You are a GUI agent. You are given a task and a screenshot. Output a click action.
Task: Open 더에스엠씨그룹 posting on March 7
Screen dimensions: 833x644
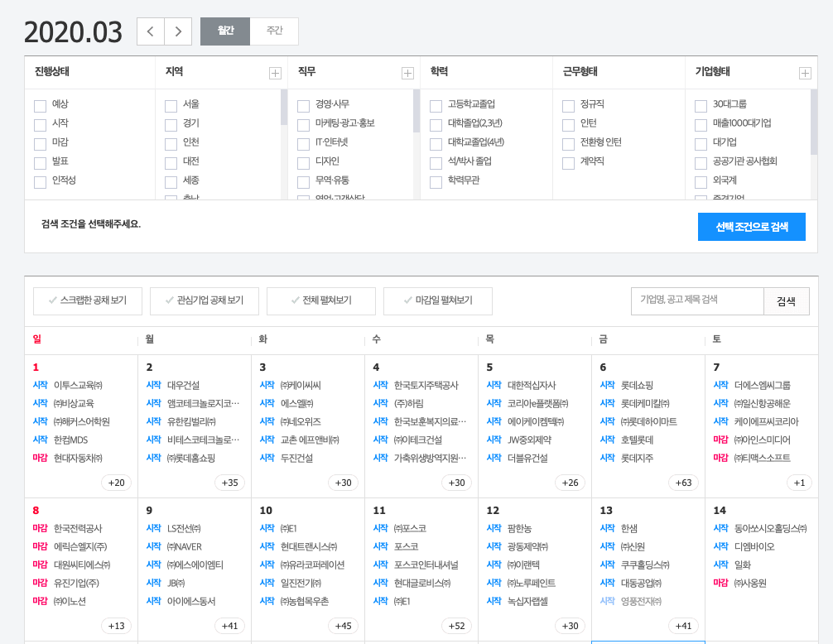tap(763, 385)
